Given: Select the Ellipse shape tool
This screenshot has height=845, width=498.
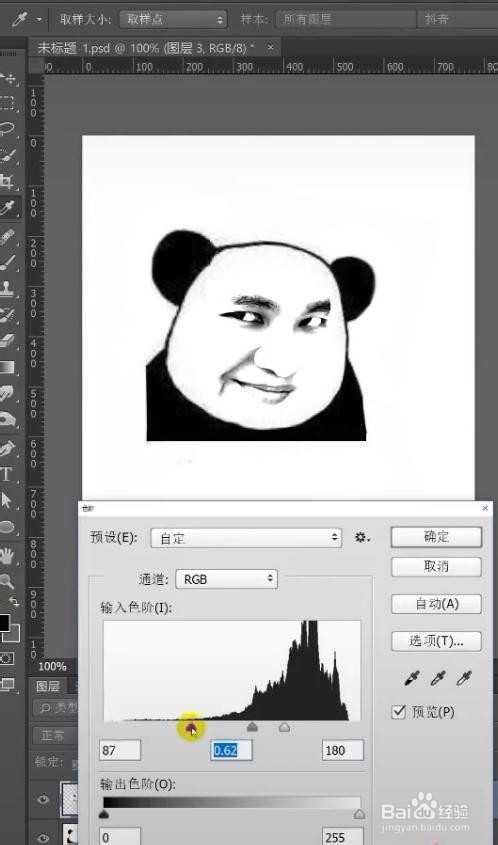Looking at the screenshot, I should (7, 527).
